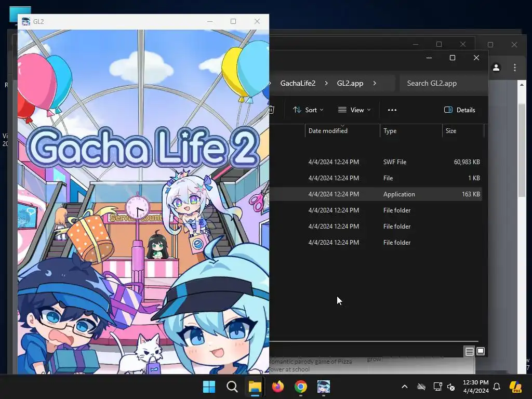Click the OneDrive cloud tray icon
The image size is (532, 399).
pyautogui.click(x=421, y=387)
